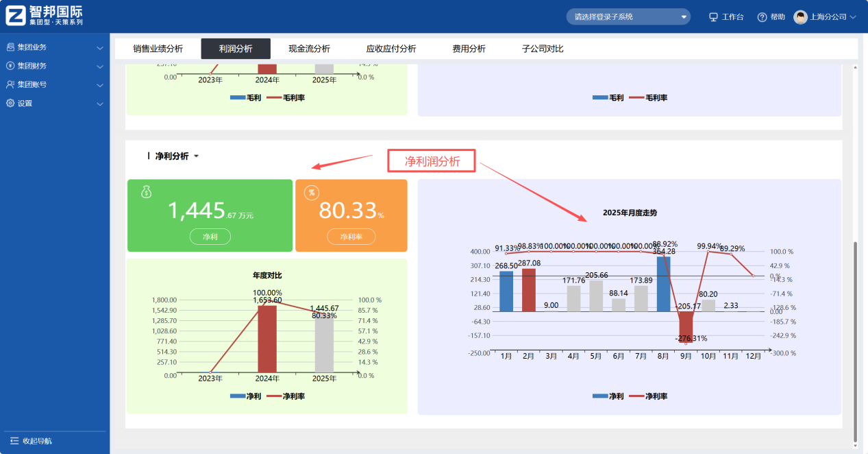Viewport: 868px width, 454px height.
Task: Toggle the 净利率 legend under the 年度对比 chart
Action: (284, 395)
